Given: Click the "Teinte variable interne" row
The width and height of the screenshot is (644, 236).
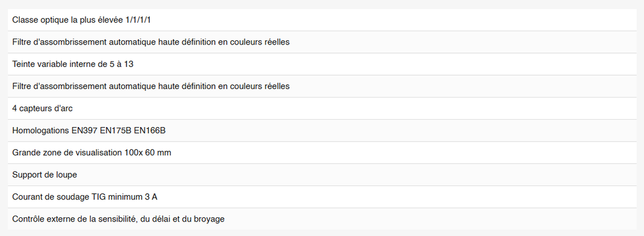Looking at the screenshot, I should 322,64.
